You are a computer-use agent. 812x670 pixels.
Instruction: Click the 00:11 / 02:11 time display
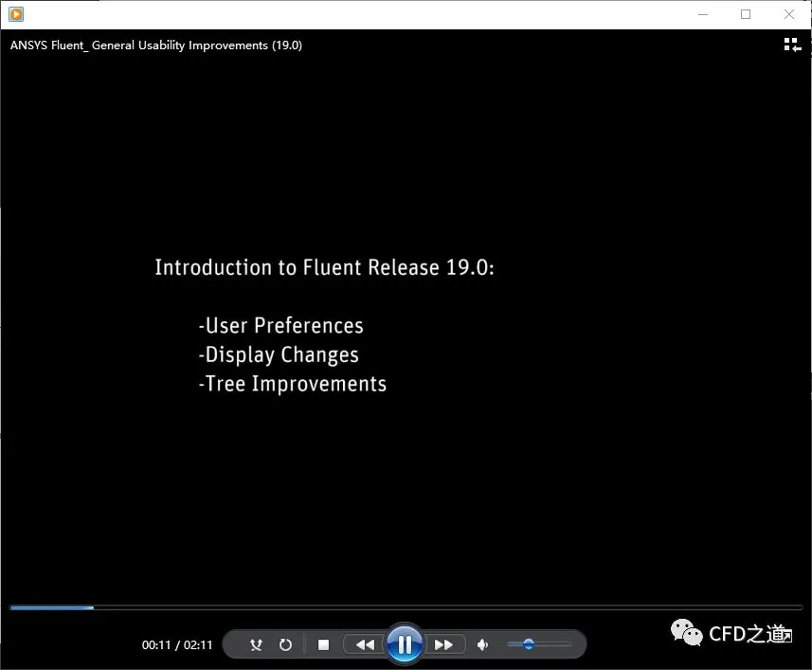pos(177,645)
